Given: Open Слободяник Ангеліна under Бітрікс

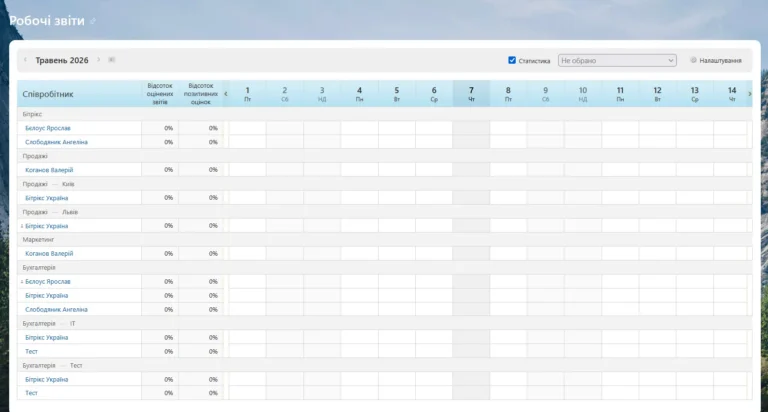Looking at the screenshot, I should [56, 142].
